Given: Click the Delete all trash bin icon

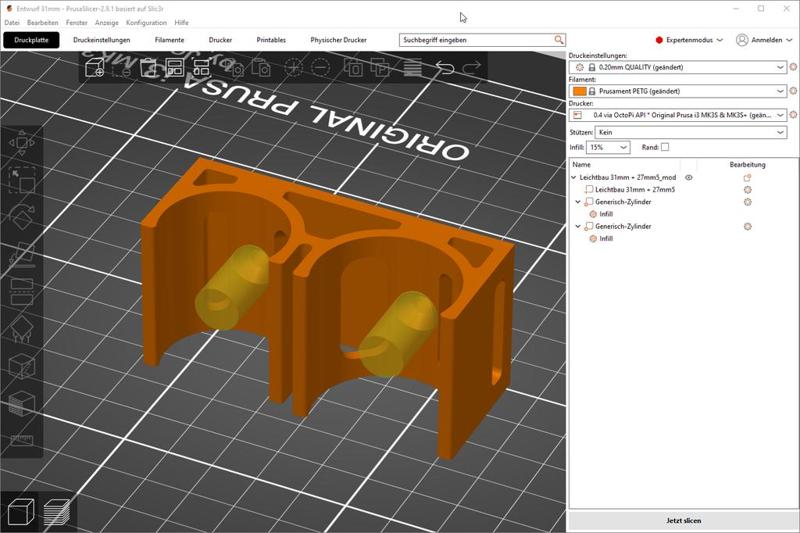Looking at the screenshot, I should (148, 68).
